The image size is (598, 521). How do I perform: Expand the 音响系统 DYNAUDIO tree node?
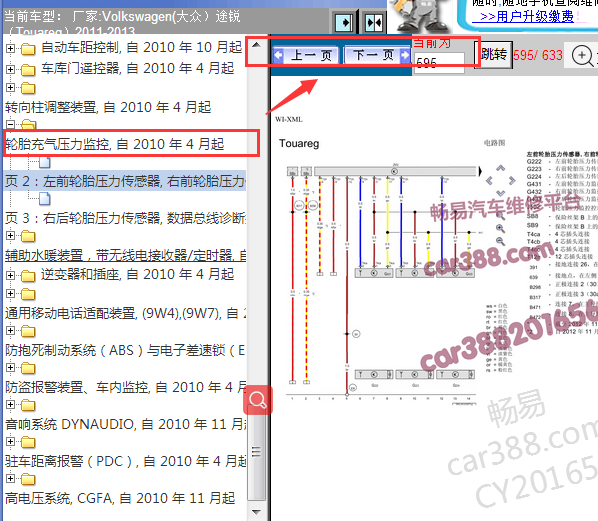[x=11, y=404]
